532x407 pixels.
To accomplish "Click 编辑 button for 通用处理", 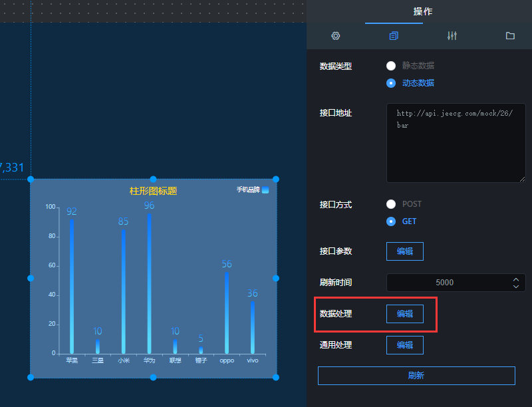I will (405, 345).
